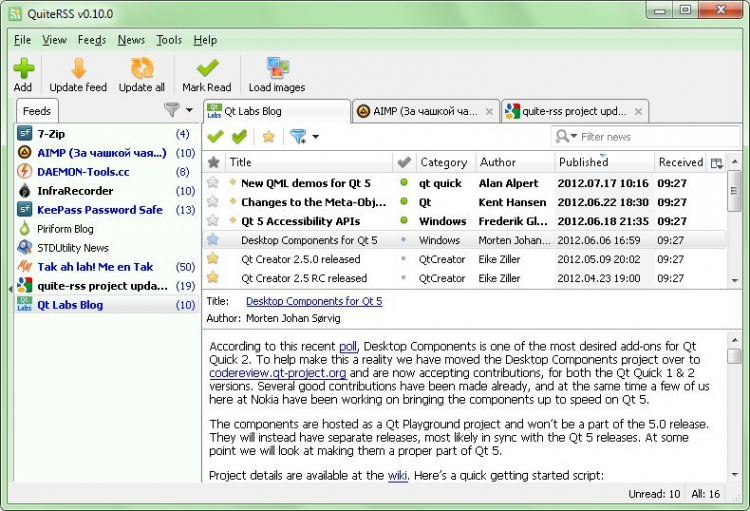Screen dimensions: 750x511
Task: Star the Qt 5 Accessibility APIs item
Action: pos(213,221)
